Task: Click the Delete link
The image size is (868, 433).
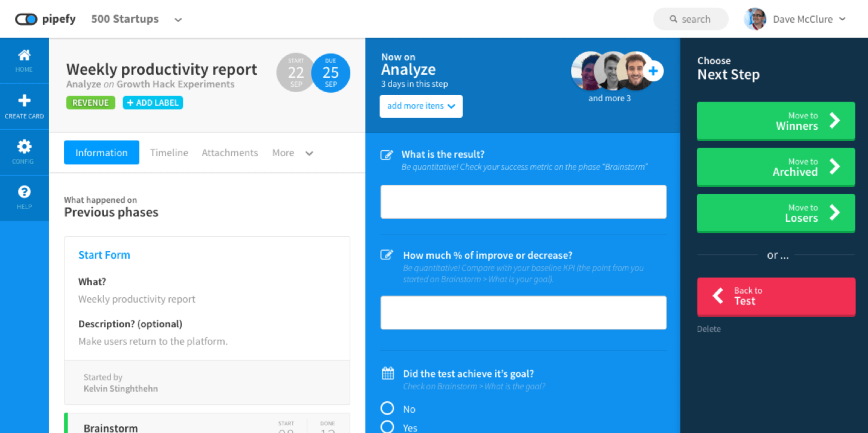Action: pos(709,329)
